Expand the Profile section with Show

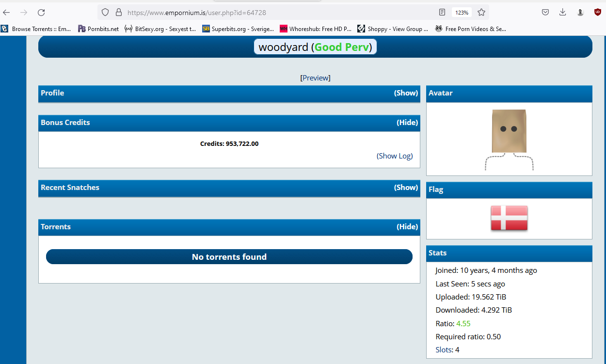coord(406,93)
